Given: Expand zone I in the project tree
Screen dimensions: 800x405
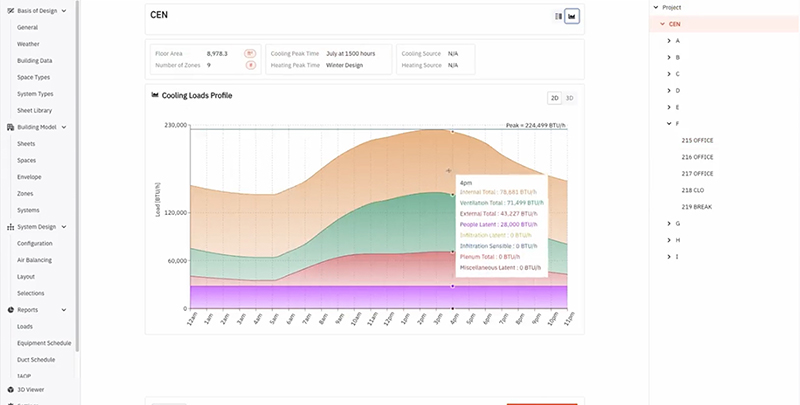Looking at the screenshot, I should point(669,257).
